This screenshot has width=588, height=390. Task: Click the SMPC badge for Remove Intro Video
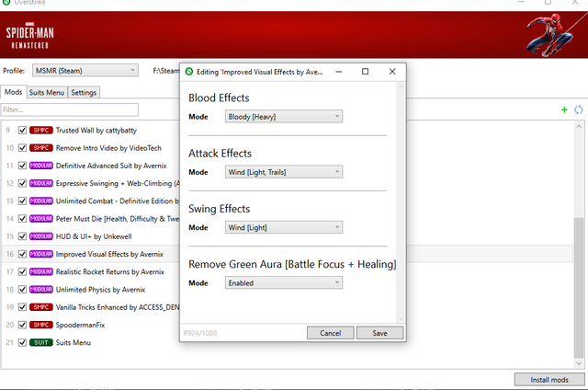pyautogui.click(x=40, y=148)
